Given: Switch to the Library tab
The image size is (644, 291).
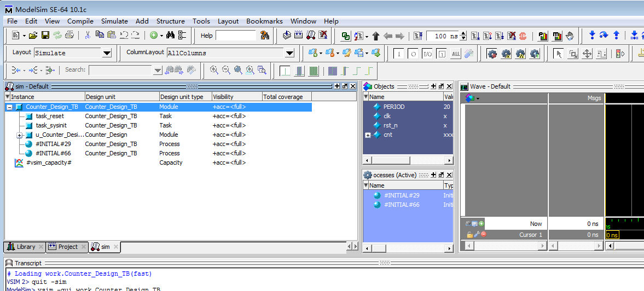Looking at the screenshot, I should (22, 247).
